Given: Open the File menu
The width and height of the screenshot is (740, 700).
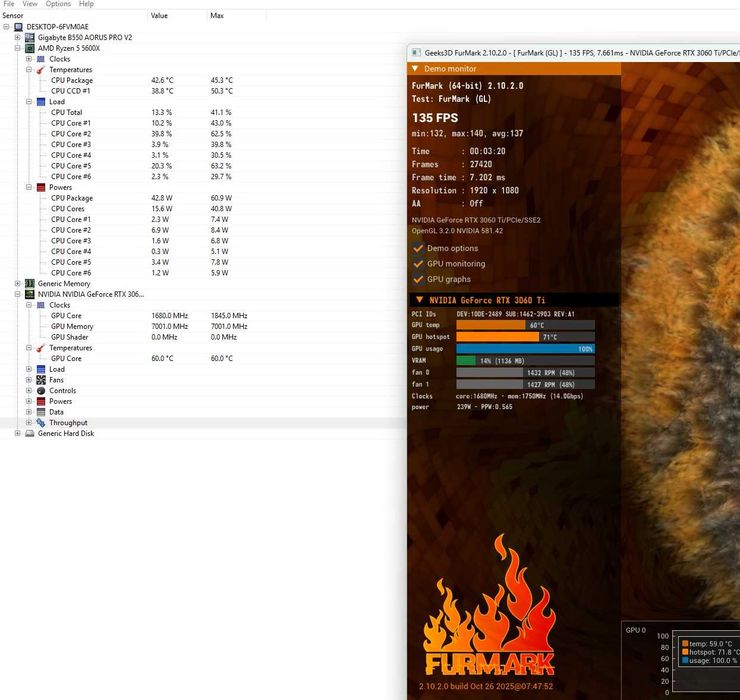Looking at the screenshot, I should click(x=9, y=4).
